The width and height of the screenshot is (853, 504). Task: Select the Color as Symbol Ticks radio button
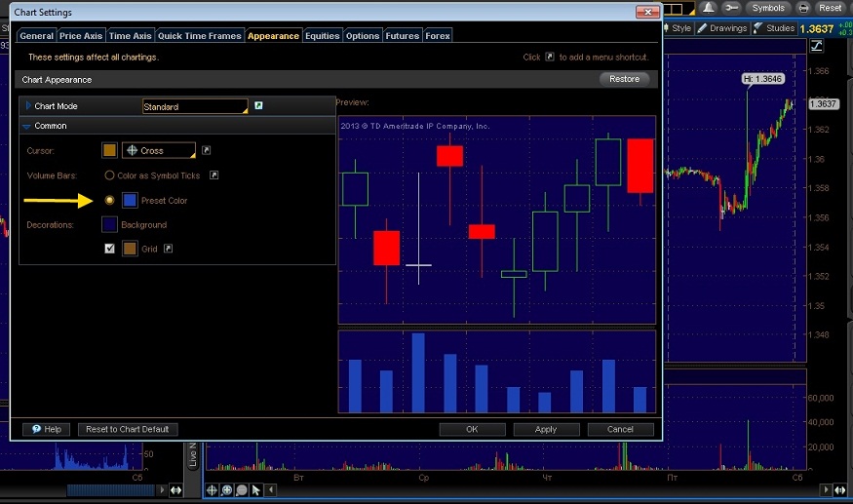(110, 175)
